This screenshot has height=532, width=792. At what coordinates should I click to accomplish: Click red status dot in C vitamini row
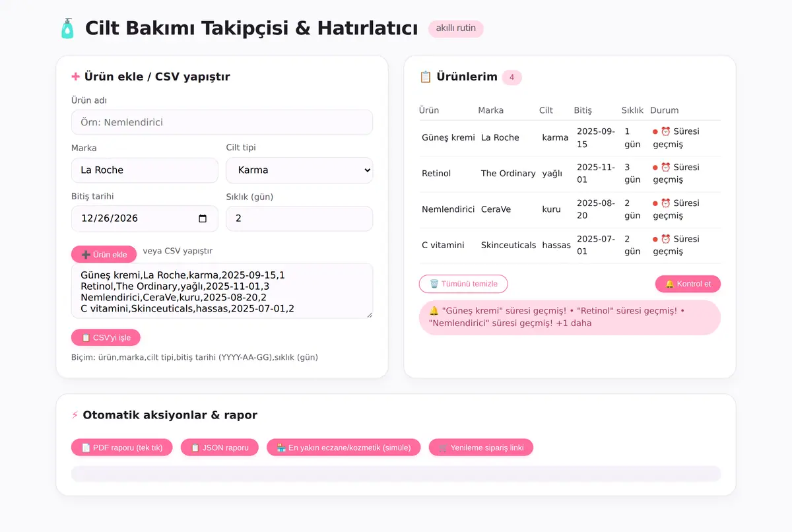(x=655, y=239)
